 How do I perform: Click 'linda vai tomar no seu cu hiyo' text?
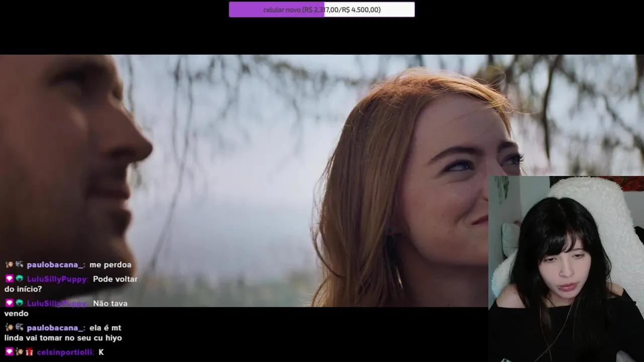[63, 338]
